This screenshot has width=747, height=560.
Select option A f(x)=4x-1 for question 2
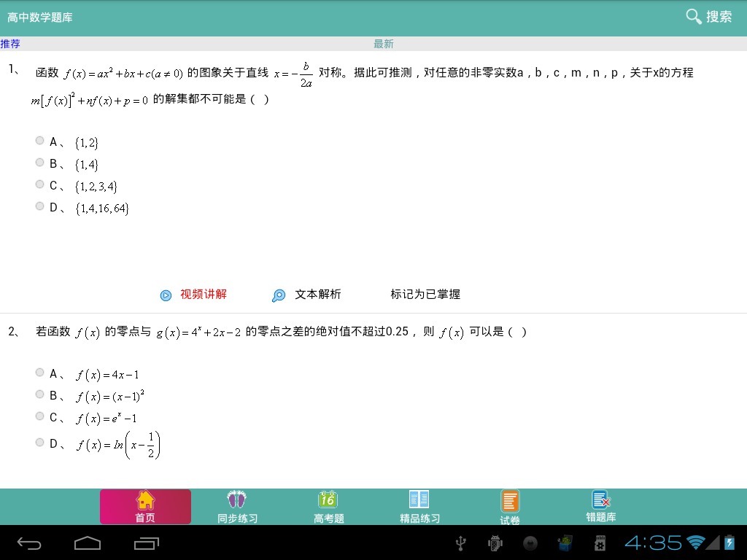pyautogui.click(x=40, y=373)
